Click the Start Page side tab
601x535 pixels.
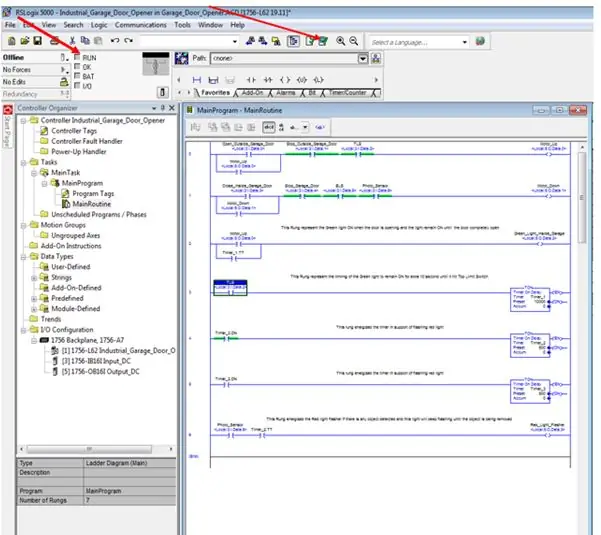pyautogui.click(x=7, y=130)
